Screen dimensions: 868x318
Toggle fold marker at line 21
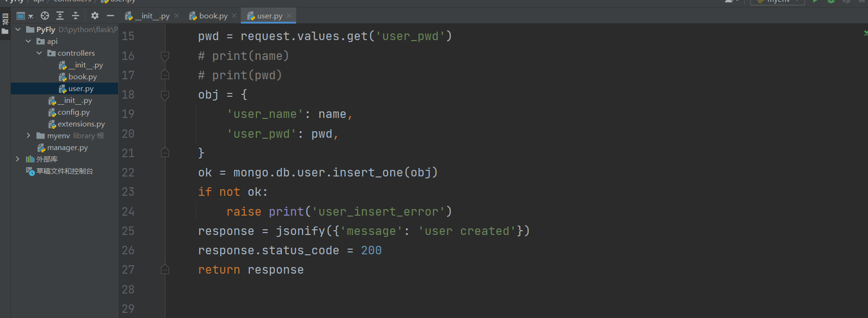pos(165,152)
